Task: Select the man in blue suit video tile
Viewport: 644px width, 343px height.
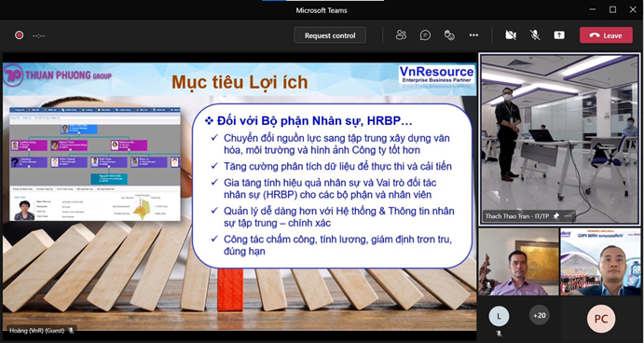Action: (600, 262)
